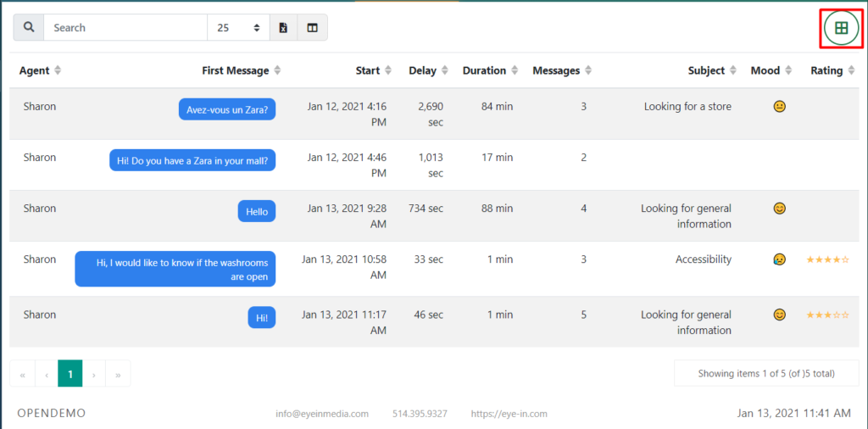Sort table by Agent column
The image size is (868, 429).
point(40,70)
